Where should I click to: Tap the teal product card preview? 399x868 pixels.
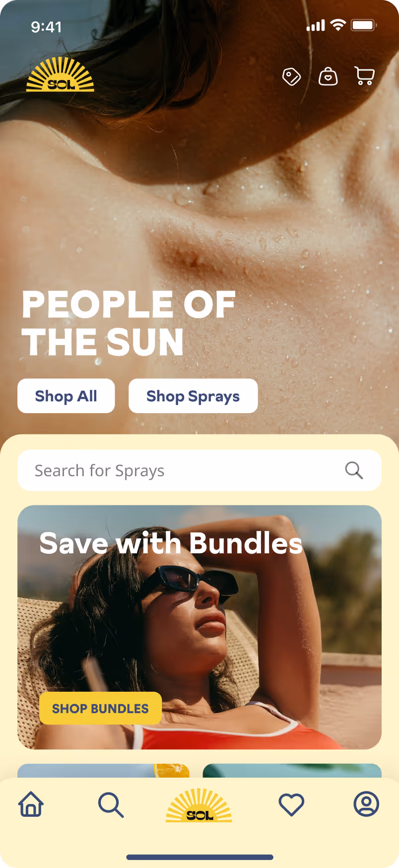click(292, 771)
